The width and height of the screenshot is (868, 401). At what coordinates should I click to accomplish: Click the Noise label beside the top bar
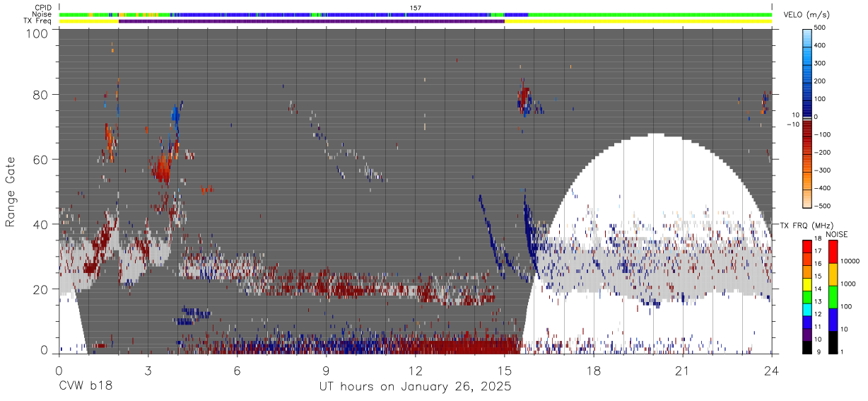(42, 14)
